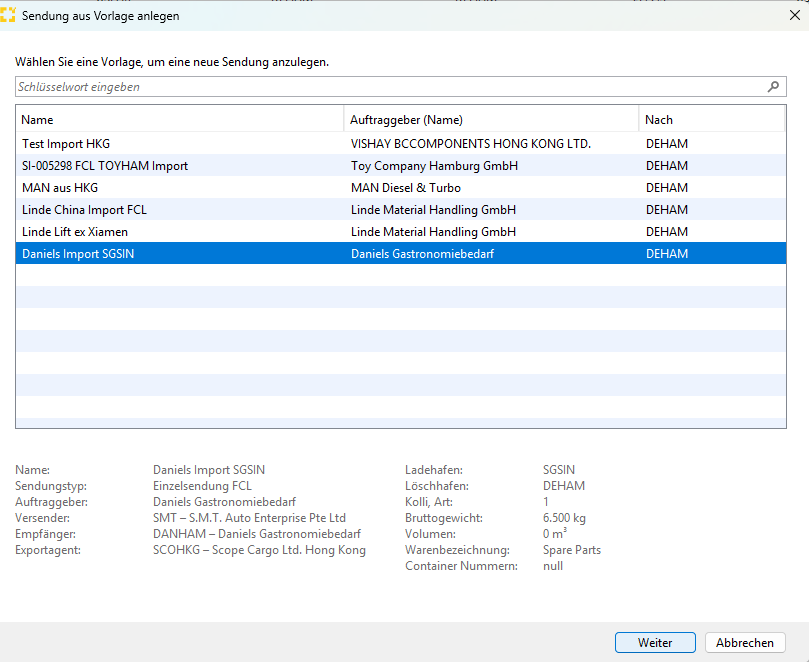The height and width of the screenshot is (662, 809).
Task: Pick the Linde Lift ex Xiamen row
Action: 75,232
